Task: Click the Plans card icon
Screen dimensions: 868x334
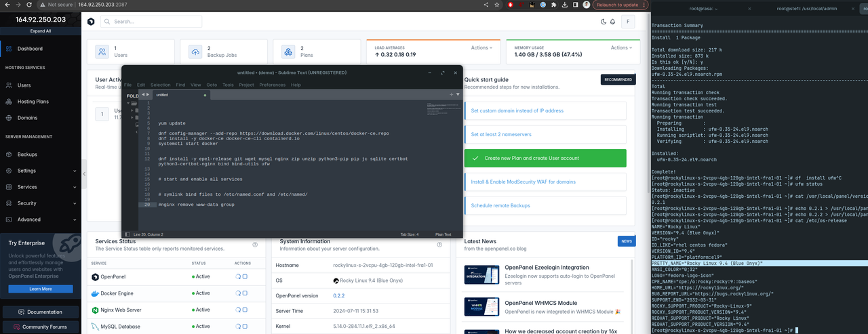Action: pos(288,51)
